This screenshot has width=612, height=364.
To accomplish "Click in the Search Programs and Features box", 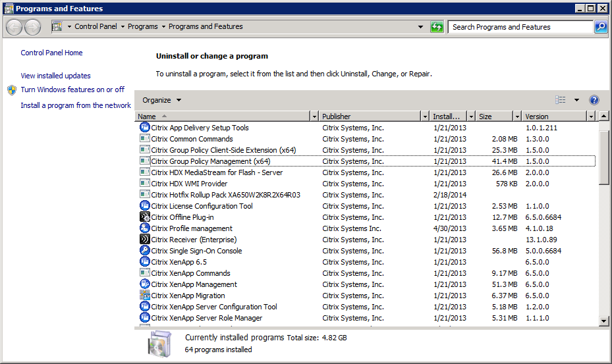I will coord(520,27).
